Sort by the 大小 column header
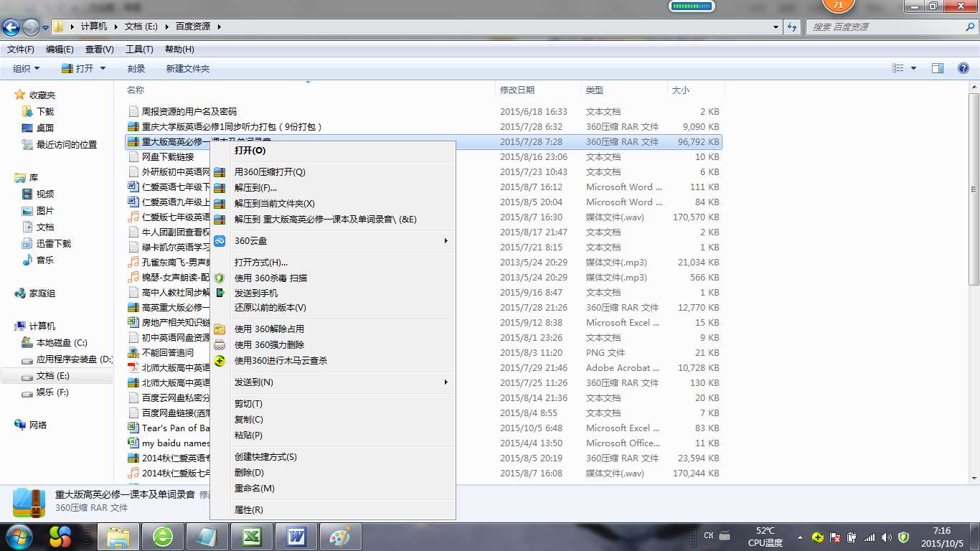Screen dimensions: 980x551 (696, 90)
